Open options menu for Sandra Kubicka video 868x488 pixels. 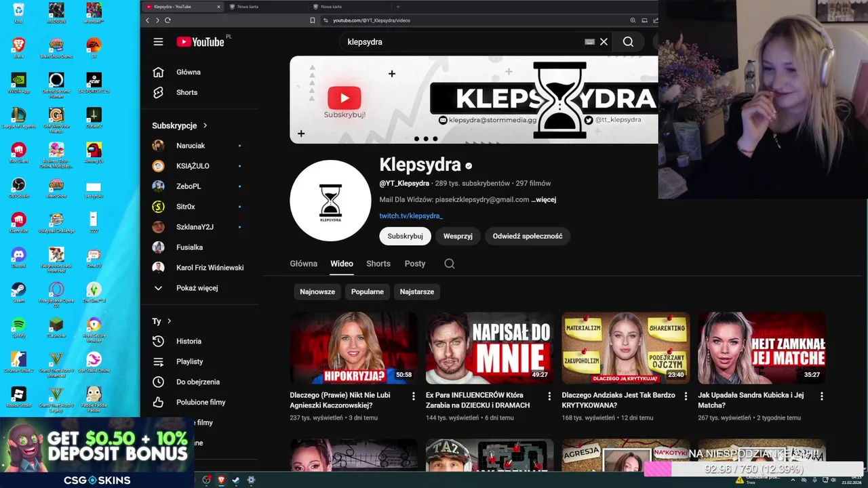821,396
